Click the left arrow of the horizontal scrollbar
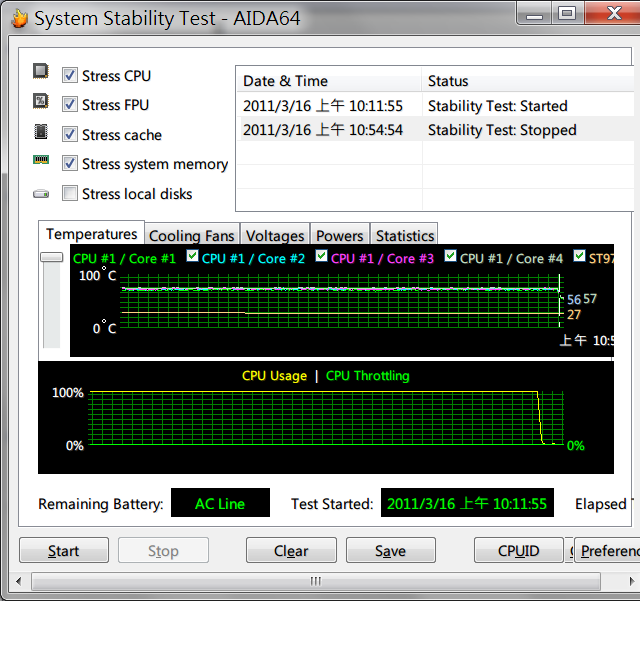 click(x=19, y=581)
